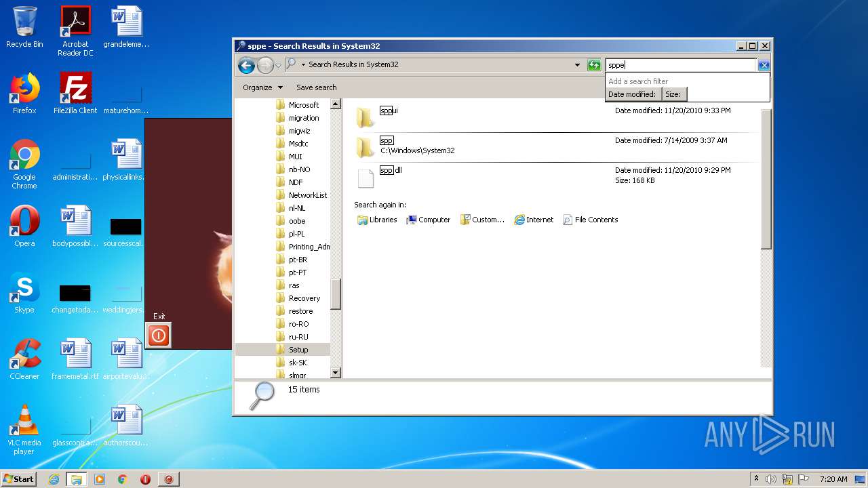868x488 pixels.
Task: Click the red Exit power button
Action: point(159,335)
